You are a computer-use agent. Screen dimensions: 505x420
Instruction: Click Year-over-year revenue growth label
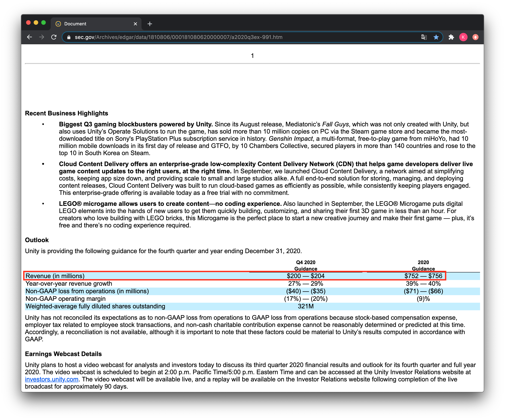coord(69,284)
